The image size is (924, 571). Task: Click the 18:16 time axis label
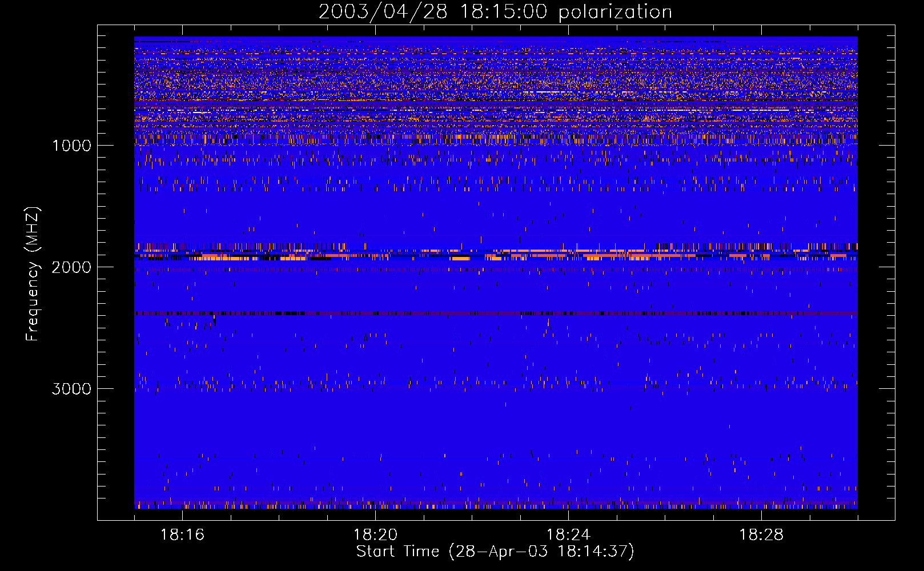pos(182,535)
